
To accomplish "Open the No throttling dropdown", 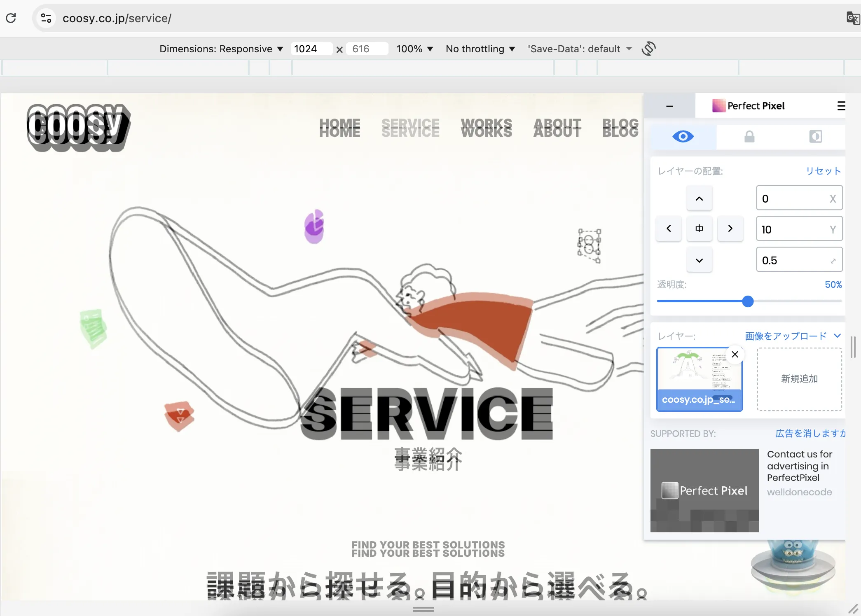I will 480,49.
